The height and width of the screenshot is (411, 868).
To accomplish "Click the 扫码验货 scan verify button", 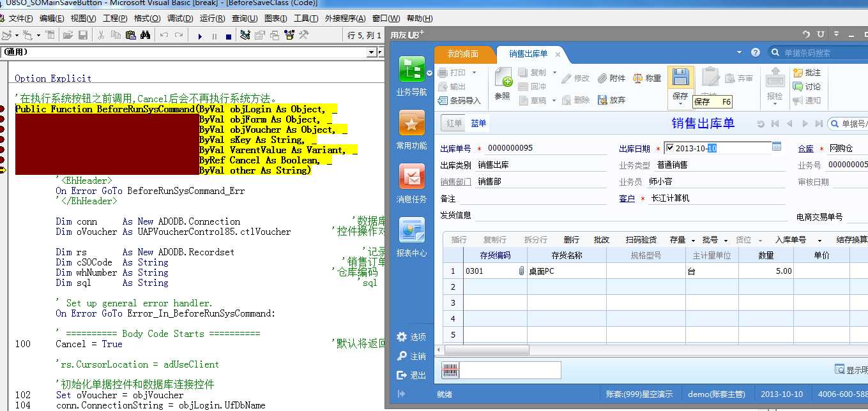I will (641, 240).
